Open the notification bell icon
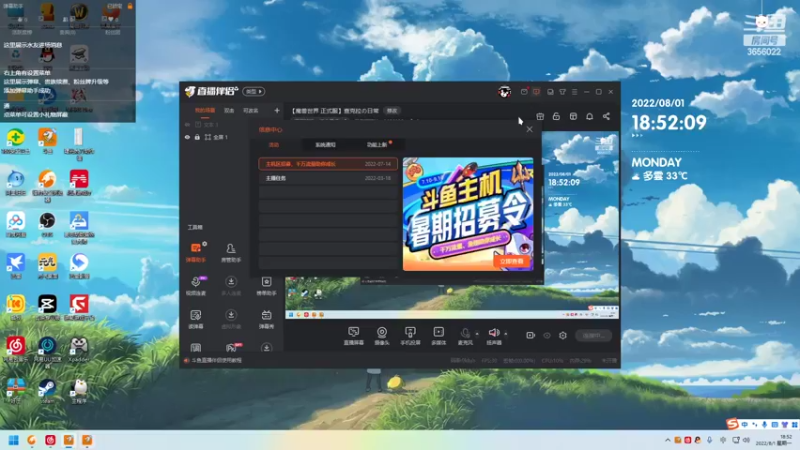The height and width of the screenshot is (450, 800). (x=589, y=116)
